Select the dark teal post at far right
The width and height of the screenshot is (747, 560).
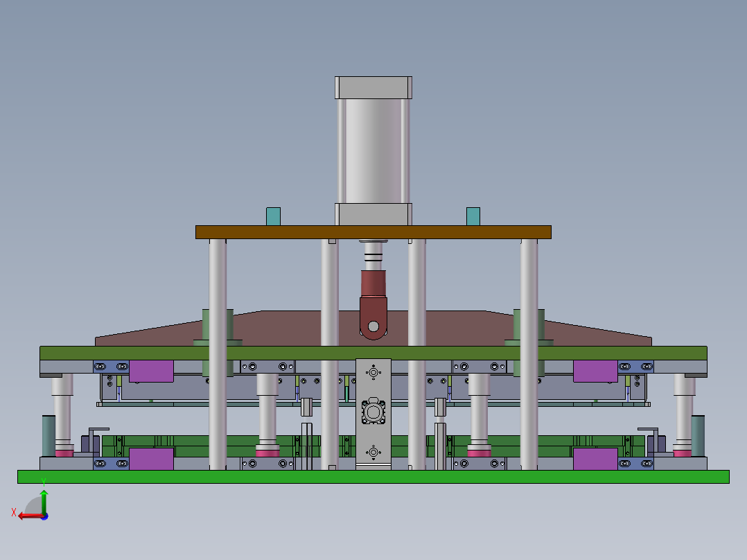698,436
